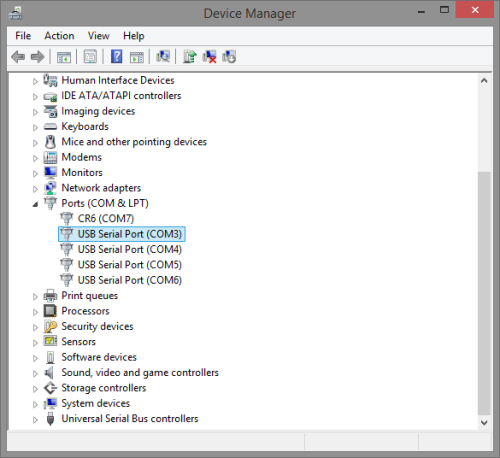Click the scrollbar up arrow
This screenshot has width=500, height=458.
click(x=484, y=81)
